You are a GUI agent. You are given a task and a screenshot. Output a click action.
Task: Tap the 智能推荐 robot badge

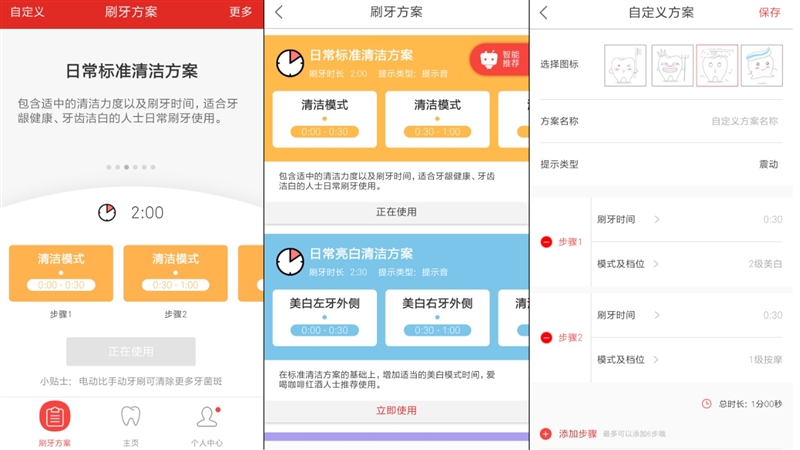point(500,59)
